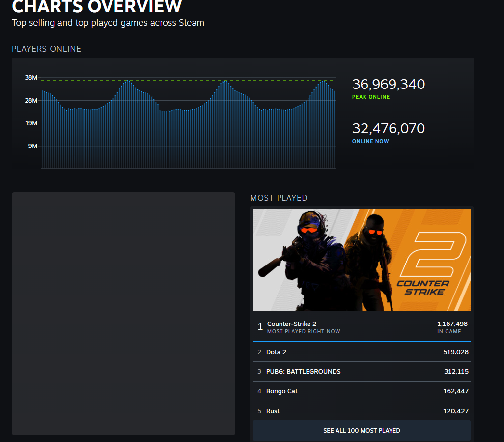Click the Most Played section heading
This screenshot has height=442, width=504.
point(279,198)
